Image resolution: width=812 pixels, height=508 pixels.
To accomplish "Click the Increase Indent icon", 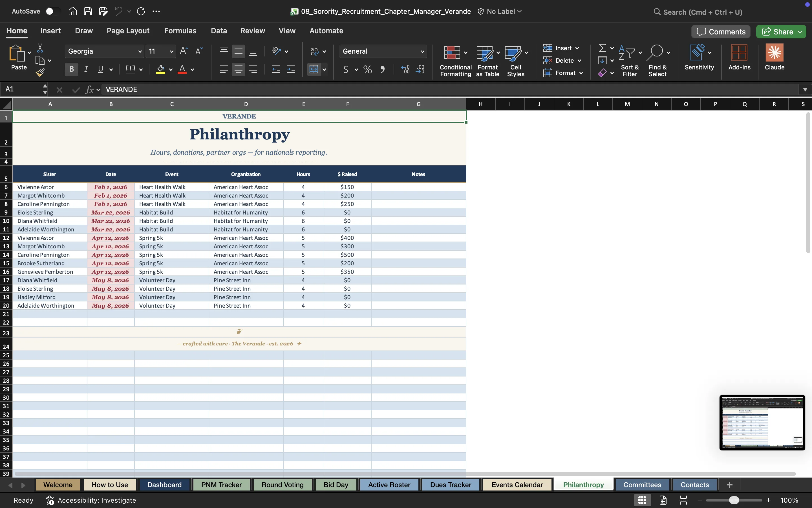I will [291, 69].
